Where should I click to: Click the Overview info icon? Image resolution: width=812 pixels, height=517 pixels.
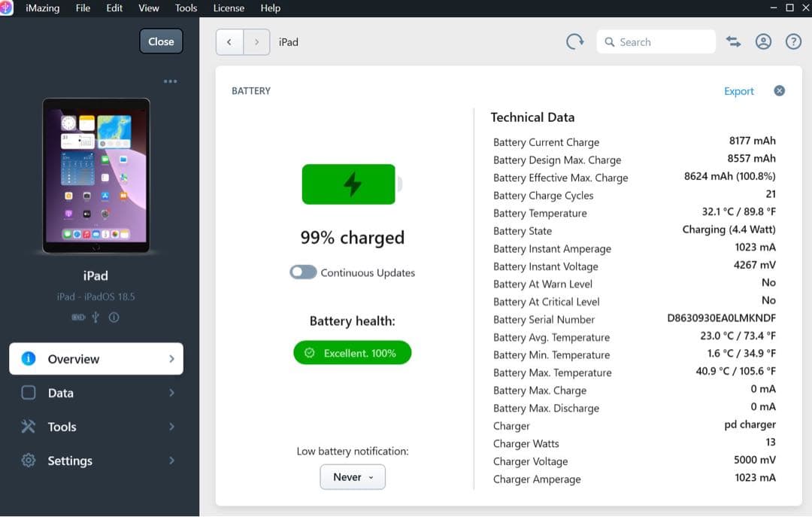point(29,358)
